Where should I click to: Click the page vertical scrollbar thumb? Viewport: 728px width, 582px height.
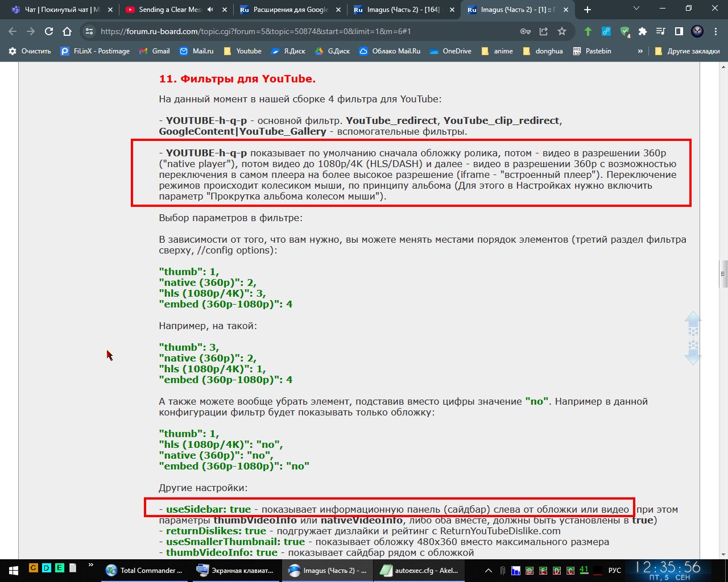pyautogui.click(x=723, y=275)
